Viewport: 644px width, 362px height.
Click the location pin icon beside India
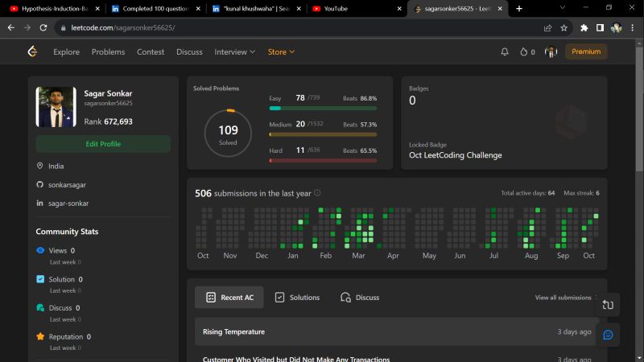[x=39, y=166]
